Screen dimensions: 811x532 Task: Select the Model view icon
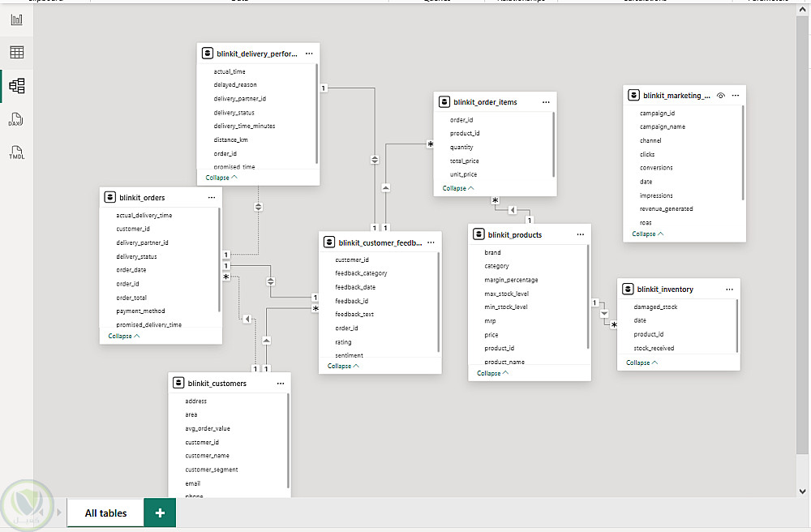16,85
